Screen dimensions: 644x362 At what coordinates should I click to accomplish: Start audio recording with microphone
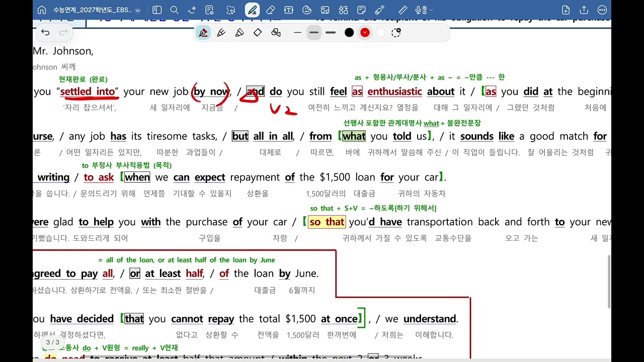[420, 10]
